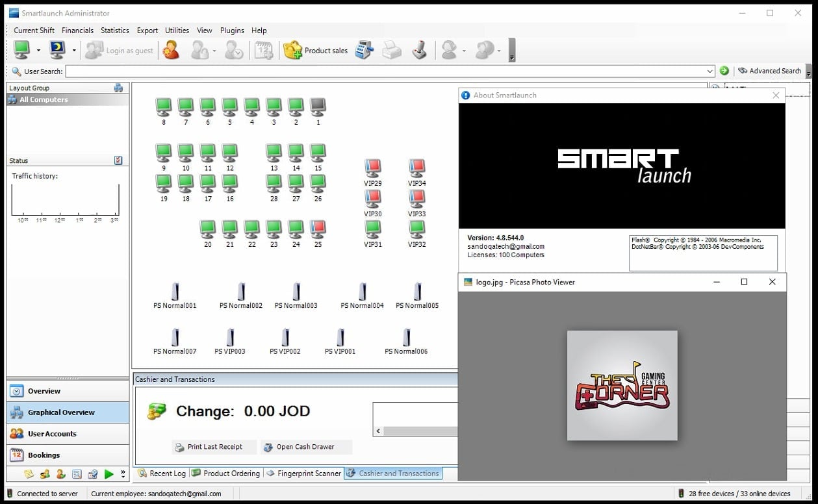Open dropdown beside chat bubble icon
The width and height of the screenshot is (818, 504).
coord(500,51)
